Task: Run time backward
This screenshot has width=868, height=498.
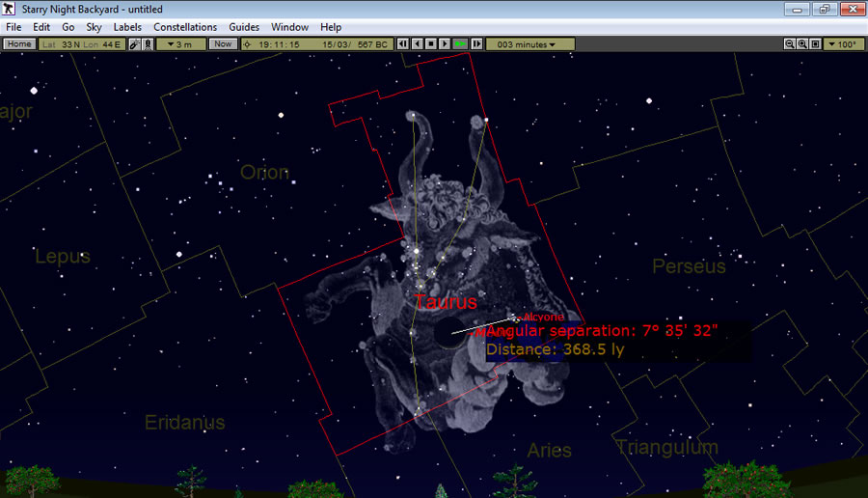Action: coord(418,44)
